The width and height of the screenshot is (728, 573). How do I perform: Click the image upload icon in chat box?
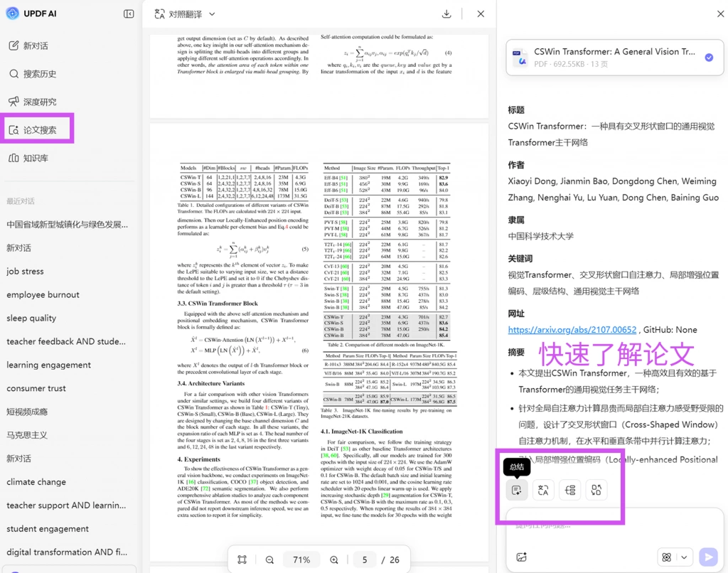click(521, 557)
